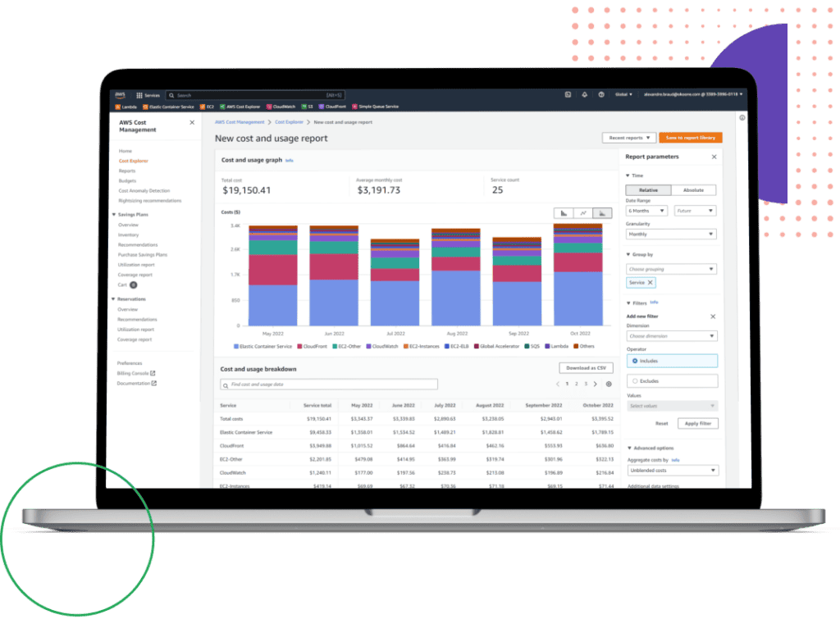The width and height of the screenshot is (840, 628).
Task: Select the Includes operator radio button
Action: coord(635,361)
